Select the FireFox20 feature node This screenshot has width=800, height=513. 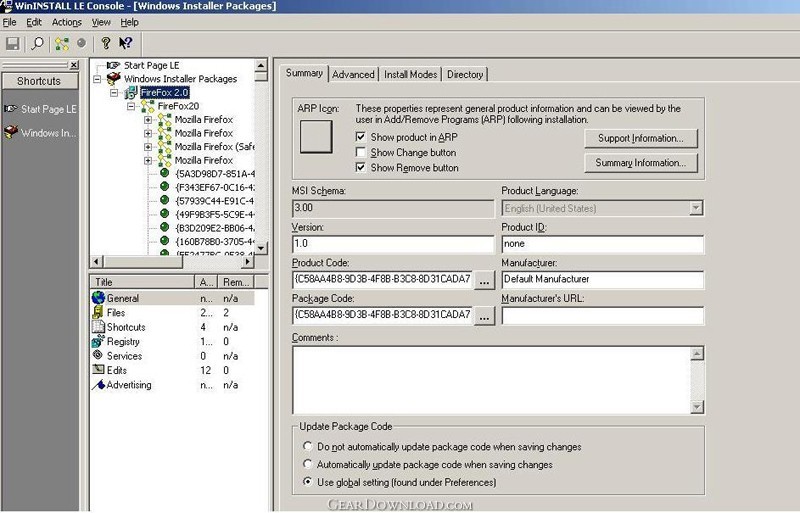pyautogui.click(x=178, y=106)
